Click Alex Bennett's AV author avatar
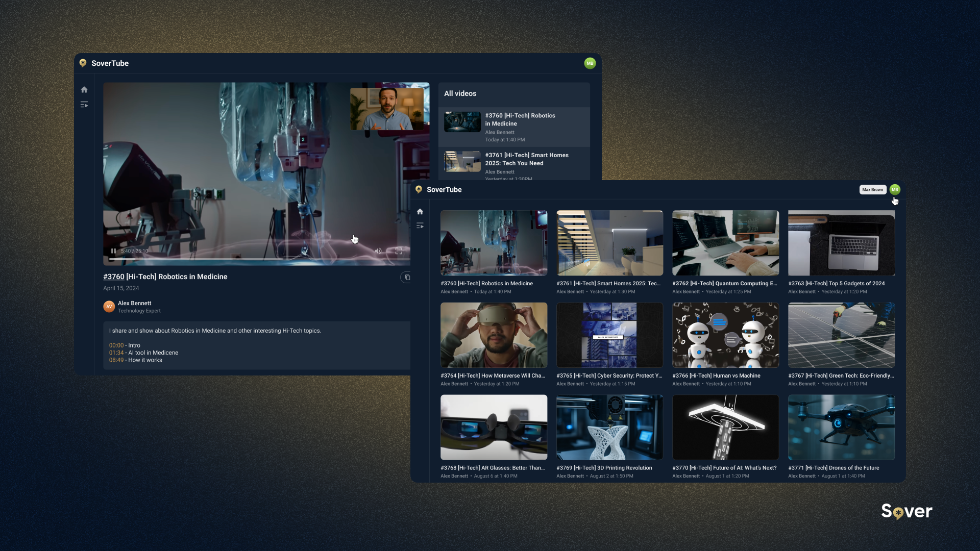This screenshot has height=551, width=980. tap(109, 307)
